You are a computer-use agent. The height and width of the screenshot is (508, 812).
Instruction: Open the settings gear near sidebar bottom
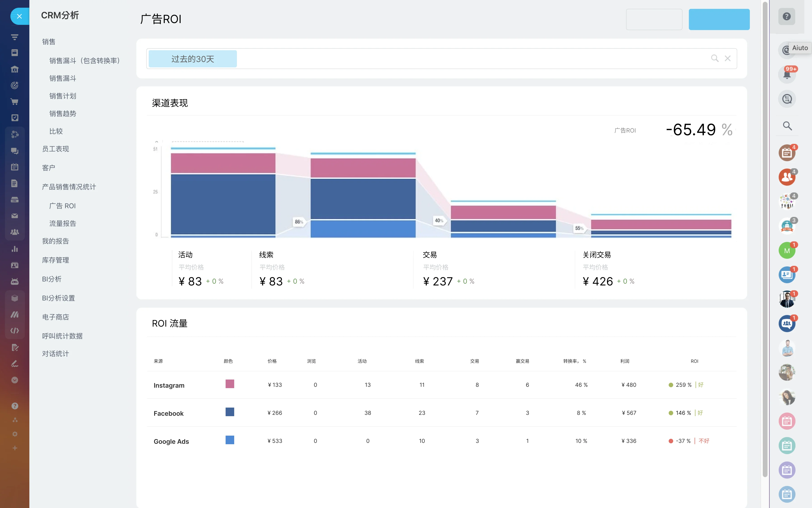click(x=14, y=434)
